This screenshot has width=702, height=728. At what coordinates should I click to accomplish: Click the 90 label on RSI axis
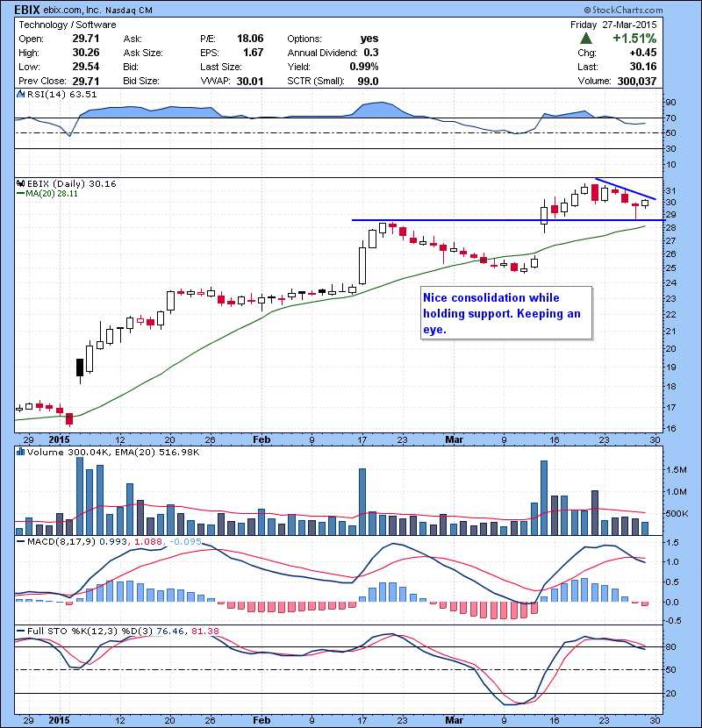(670, 102)
